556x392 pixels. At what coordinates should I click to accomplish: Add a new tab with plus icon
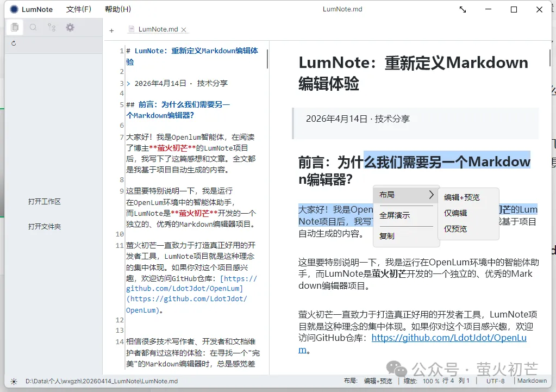[112, 31]
